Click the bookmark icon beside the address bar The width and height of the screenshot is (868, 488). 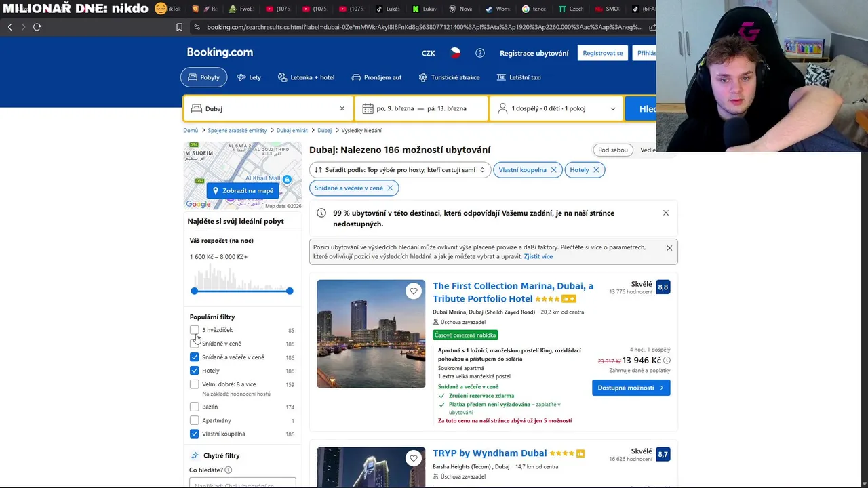tap(179, 27)
